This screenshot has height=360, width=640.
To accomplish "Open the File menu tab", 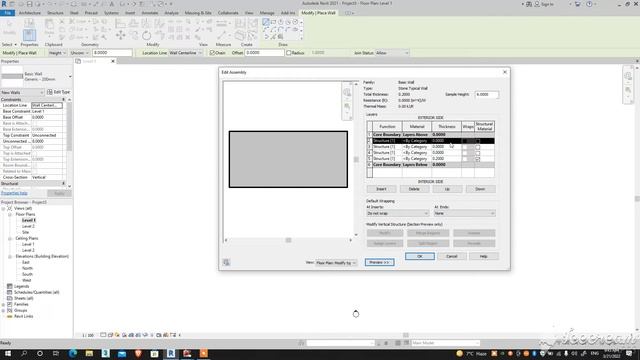I will click(7, 13).
